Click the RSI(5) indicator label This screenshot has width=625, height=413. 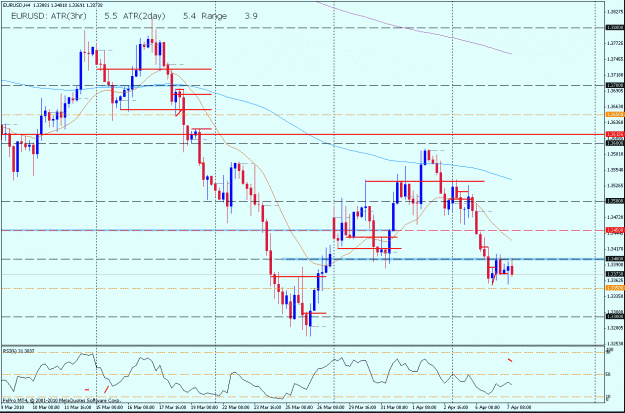(19, 351)
